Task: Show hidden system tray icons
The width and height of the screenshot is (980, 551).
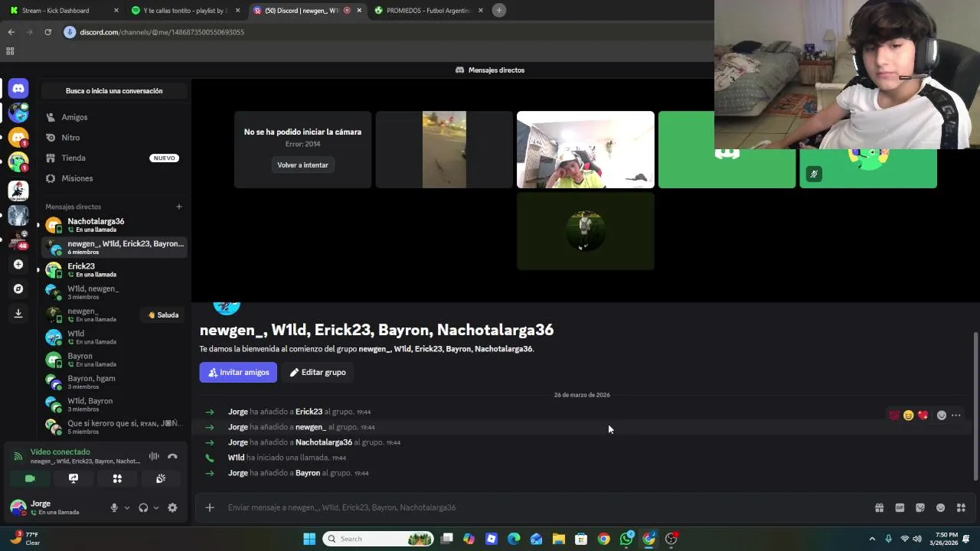Action: [872, 539]
